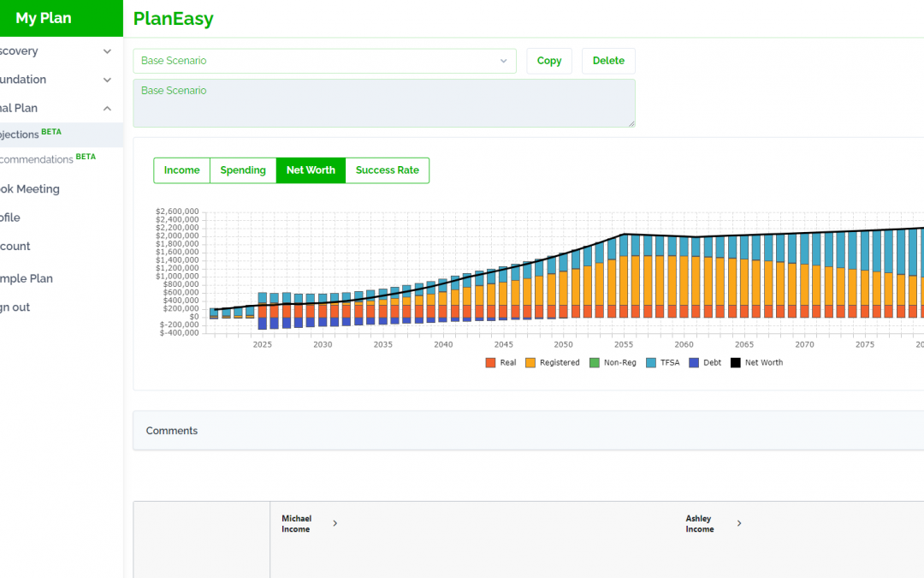Open the Account page
The height and width of the screenshot is (578, 924).
click(15, 247)
